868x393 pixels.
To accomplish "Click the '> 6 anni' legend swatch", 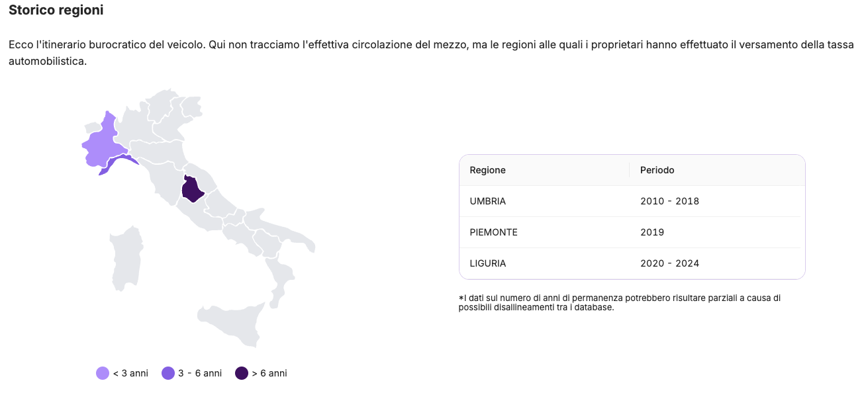I will tap(242, 373).
